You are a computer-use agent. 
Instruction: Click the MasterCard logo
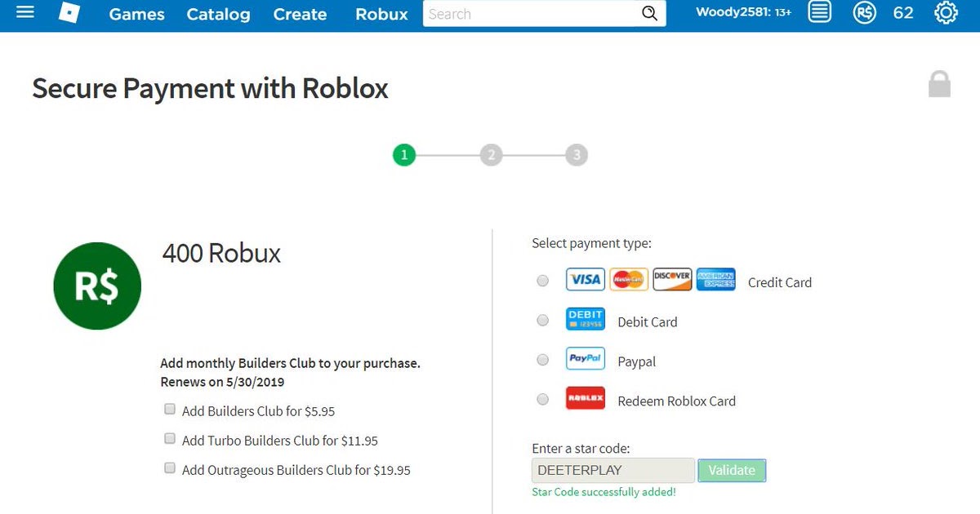point(629,279)
